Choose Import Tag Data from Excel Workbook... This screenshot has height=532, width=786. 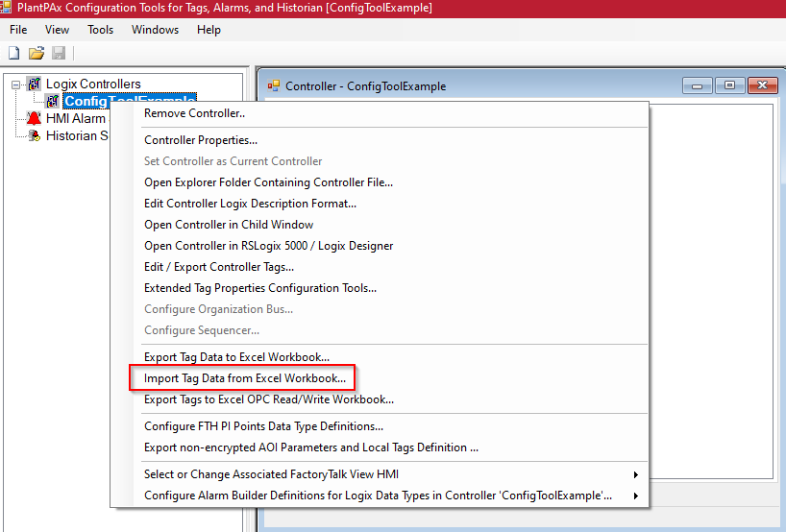click(245, 378)
